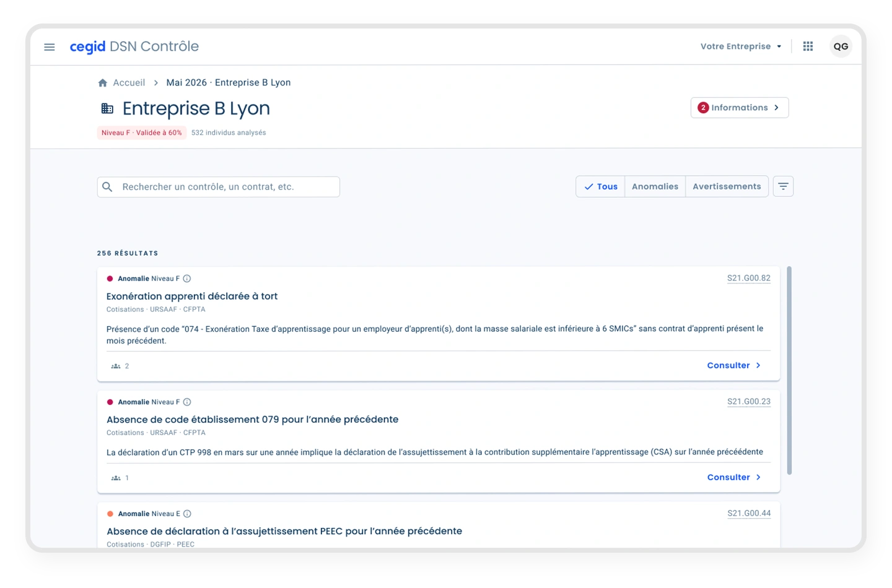Click the home icon in breadcrumb
892x588 pixels.
[x=103, y=83]
